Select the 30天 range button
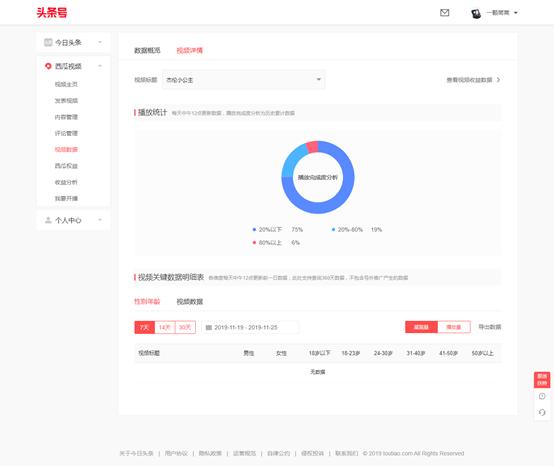The width and height of the screenshot is (554, 466). point(185,327)
